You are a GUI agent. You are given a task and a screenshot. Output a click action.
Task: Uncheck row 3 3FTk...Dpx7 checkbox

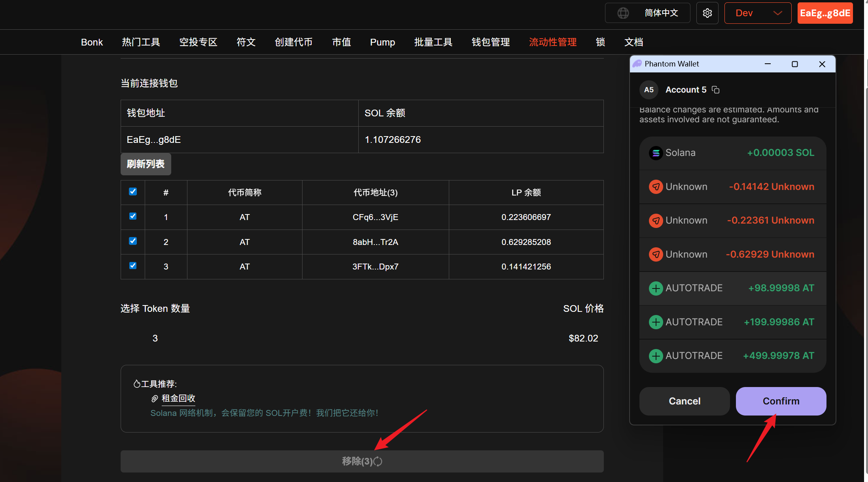click(133, 266)
